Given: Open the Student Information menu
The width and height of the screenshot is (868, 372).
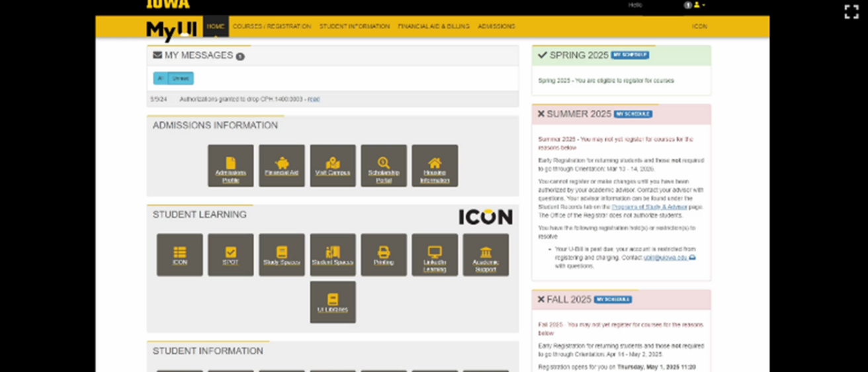Looking at the screenshot, I should point(355,26).
